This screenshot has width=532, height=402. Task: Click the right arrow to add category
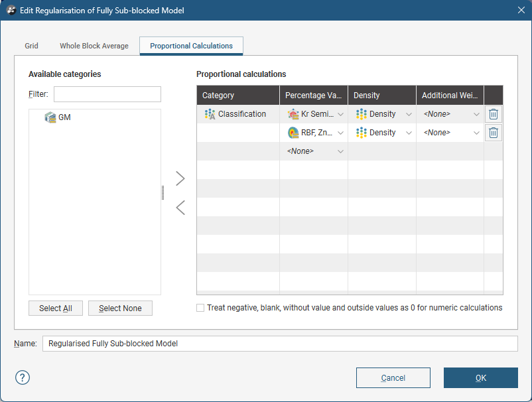point(180,178)
